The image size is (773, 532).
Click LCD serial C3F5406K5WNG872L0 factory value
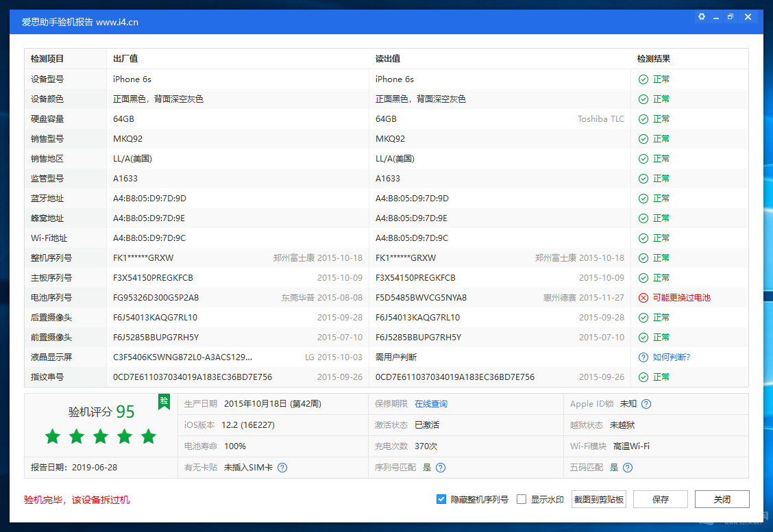pyautogui.click(x=182, y=357)
